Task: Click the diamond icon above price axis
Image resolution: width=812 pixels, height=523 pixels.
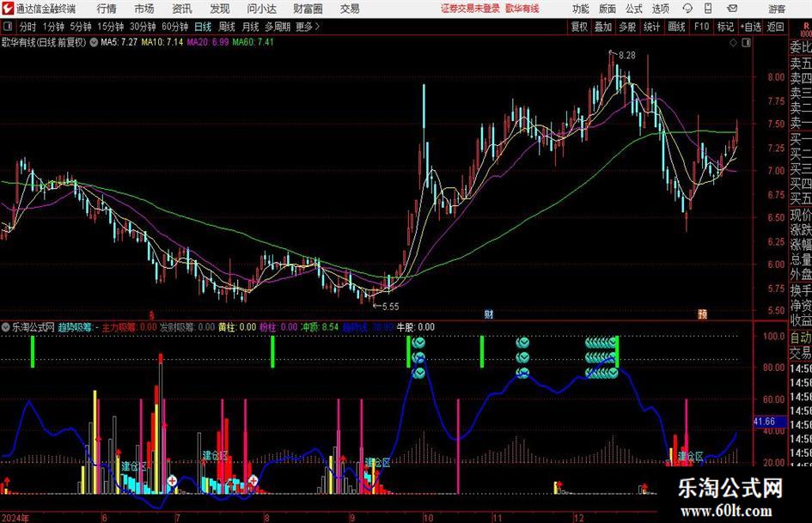Action: point(733,43)
